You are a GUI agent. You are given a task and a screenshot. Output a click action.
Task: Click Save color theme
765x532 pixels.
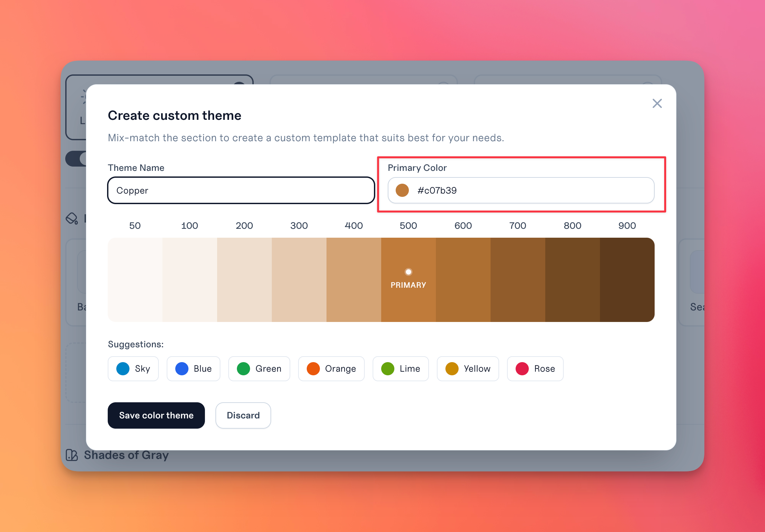156,415
